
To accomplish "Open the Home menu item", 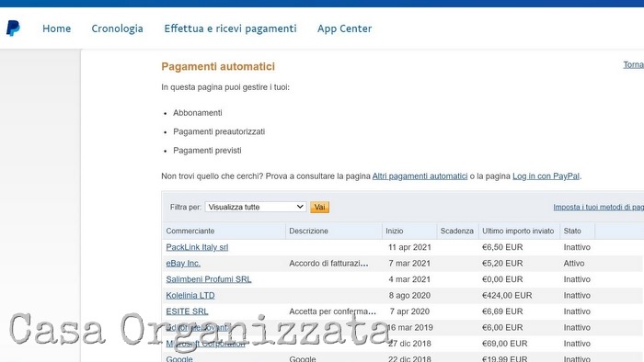I will pyautogui.click(x=57, y=28).
